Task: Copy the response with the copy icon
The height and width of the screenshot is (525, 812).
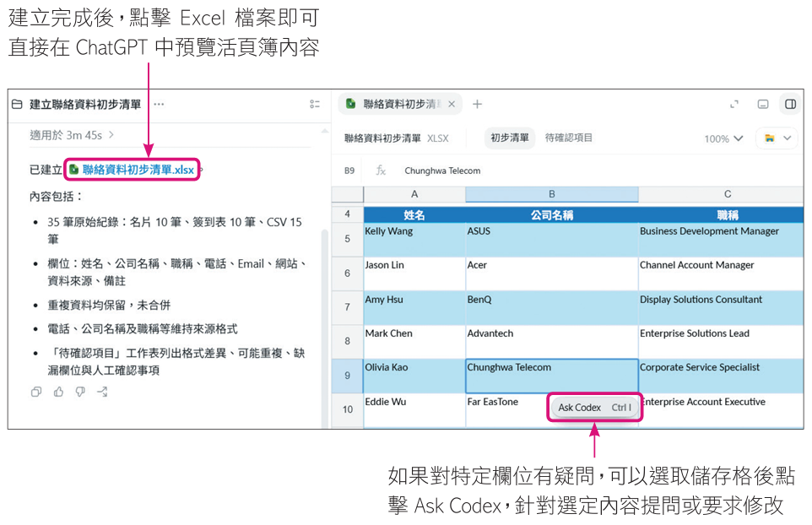Action: [36, 392]
